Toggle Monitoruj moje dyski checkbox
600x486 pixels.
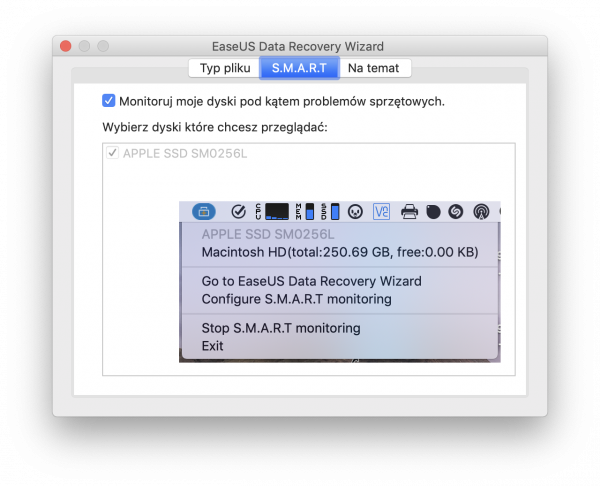pos(109,101)
